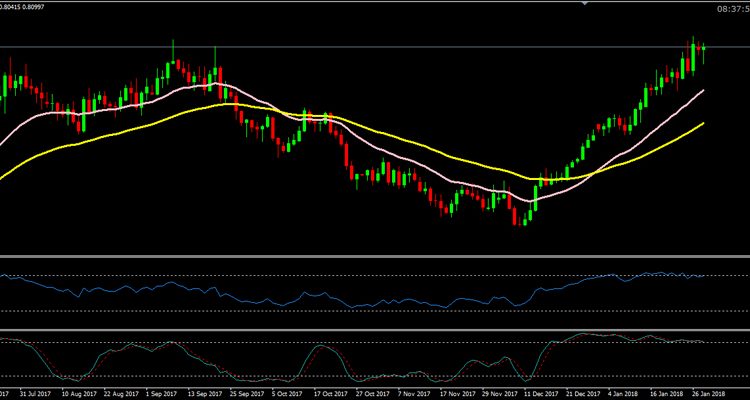Image resolution: width=750 pixels, height=400 pixels.
Task: Click the divider between RSI and stochastic panels
Action: click(x=375, y=331)
